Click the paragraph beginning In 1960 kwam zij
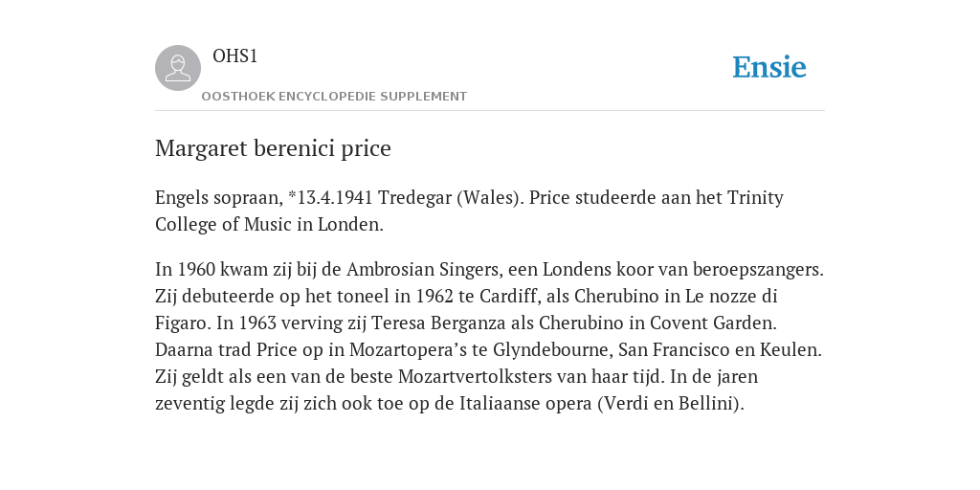The height and width of the screenshot is (490, 980). pyautogui.click(x=489, y=336)
